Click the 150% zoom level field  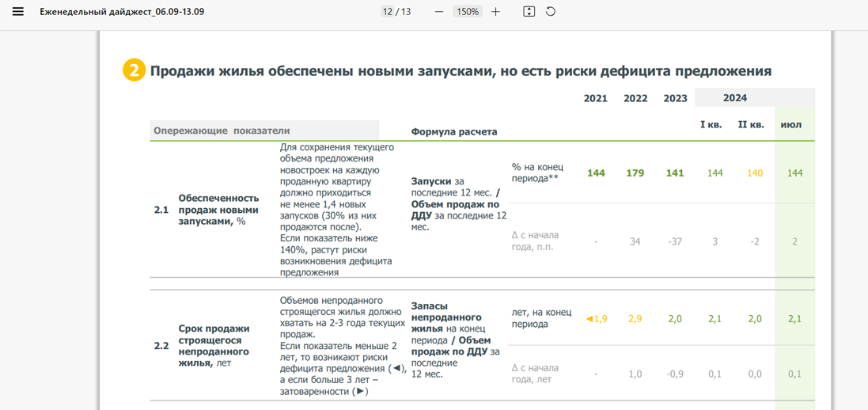[468, 12]
